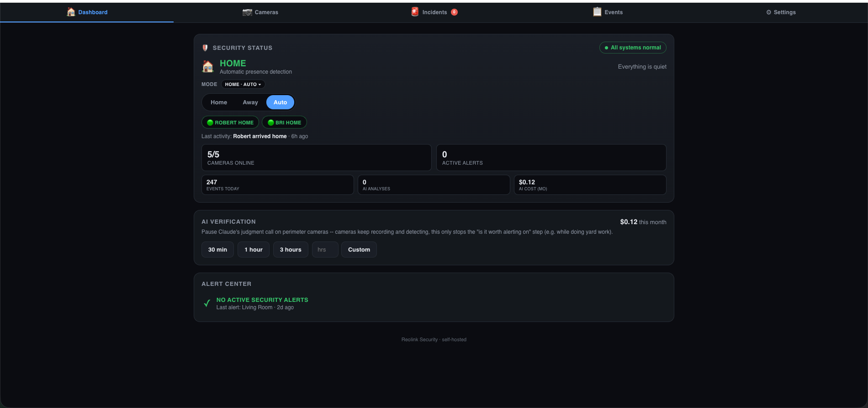The width and height of the screenshot is (868, 408).
Task: Open the 0 AI Analyses card
Action: 434,185
